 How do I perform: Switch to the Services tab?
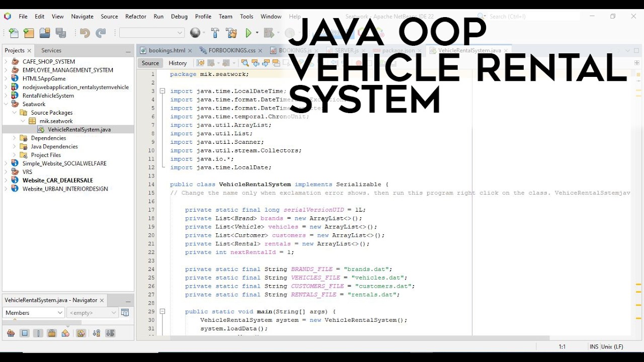pos(51,50)
